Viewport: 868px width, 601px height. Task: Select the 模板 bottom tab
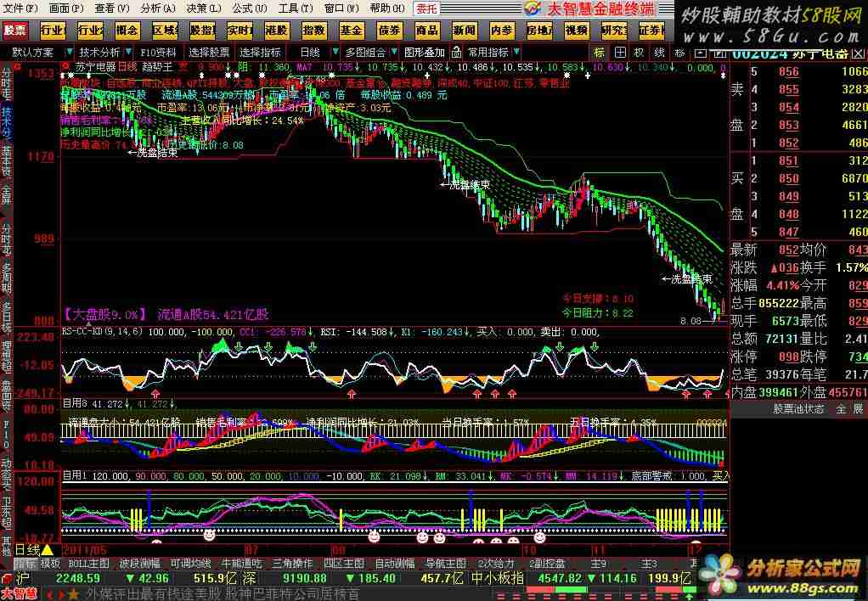click(50, 564)
